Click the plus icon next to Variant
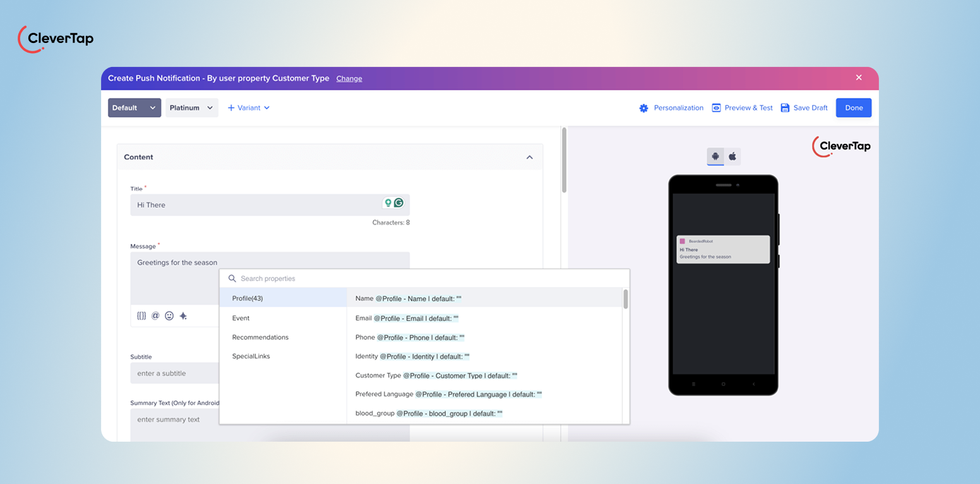 [x=231, y=108]
